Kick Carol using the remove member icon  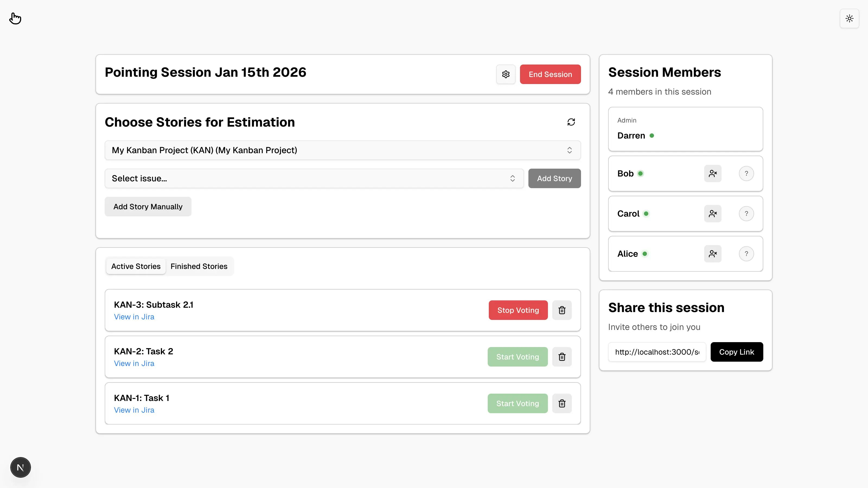tap(713, 214)
